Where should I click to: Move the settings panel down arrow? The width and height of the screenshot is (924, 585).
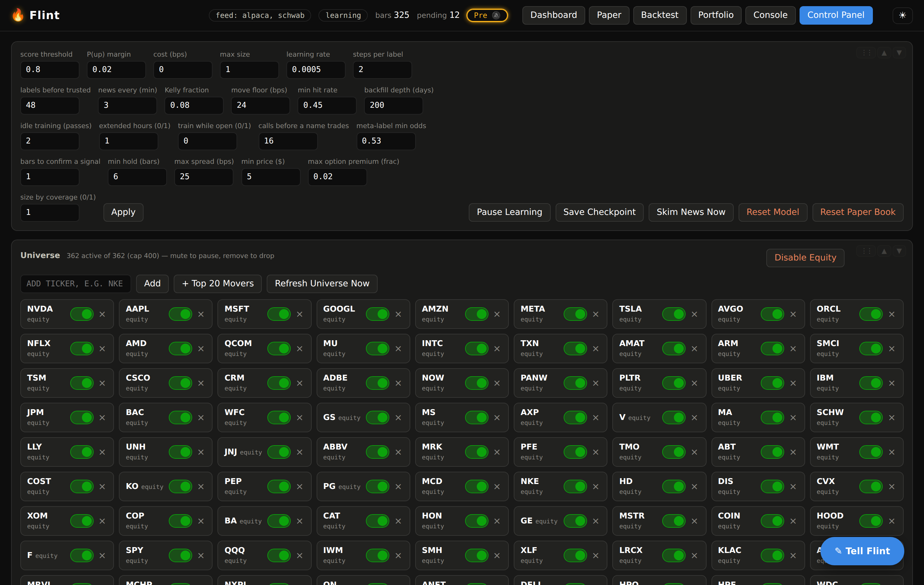tap(899, 53)
